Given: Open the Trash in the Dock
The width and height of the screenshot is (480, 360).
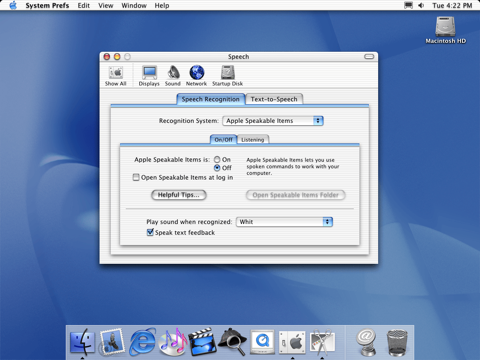Looking at the screenshot, I should point(397,342).
